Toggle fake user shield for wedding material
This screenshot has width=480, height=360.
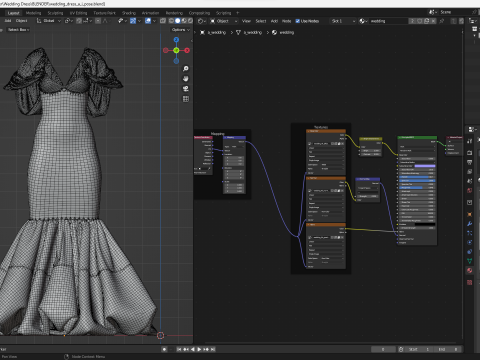tap(420, 21)
